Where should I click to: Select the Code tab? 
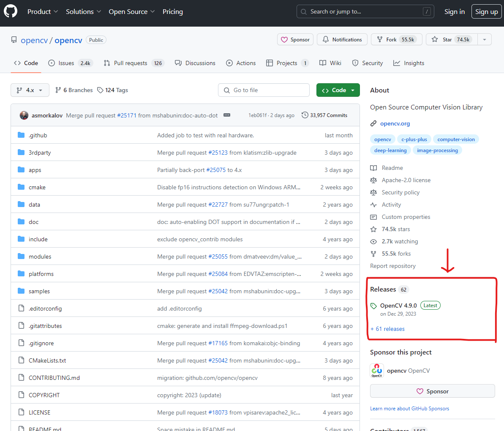click(x=26, y=63)
